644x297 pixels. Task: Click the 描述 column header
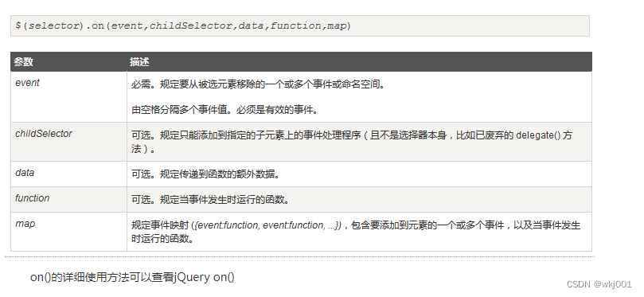click(x=359, y=61)
